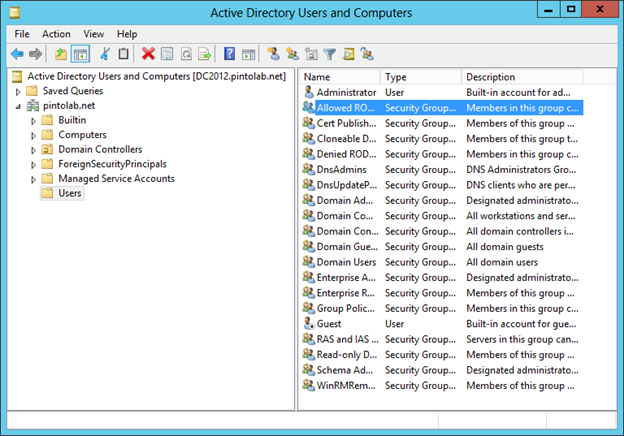The width and height of the screenshot is (624, 436).
Task: Select the Managed Service Accounts folder
Action: tap(116, 179)
